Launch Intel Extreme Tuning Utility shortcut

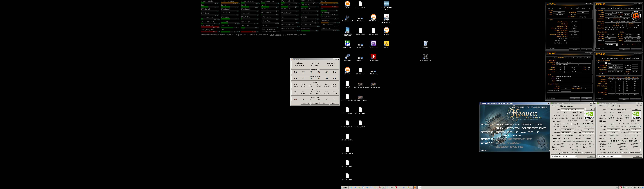(x=347, y=32)
